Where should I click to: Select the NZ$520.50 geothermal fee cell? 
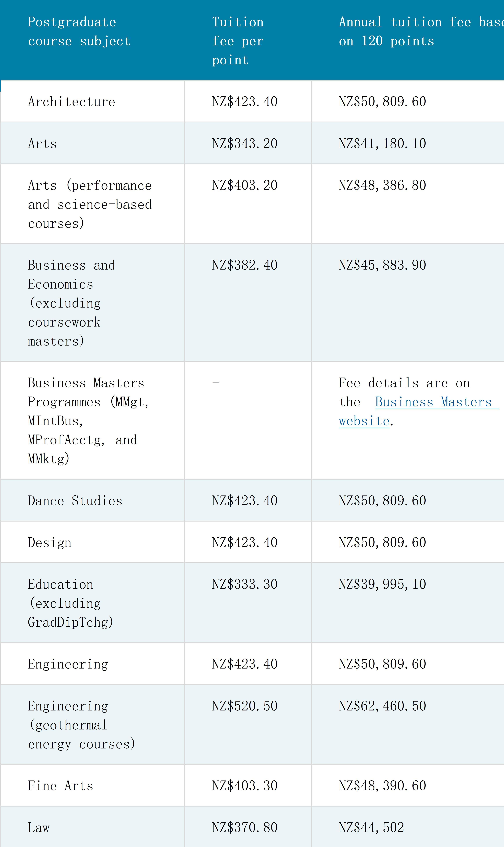point(244,706)
